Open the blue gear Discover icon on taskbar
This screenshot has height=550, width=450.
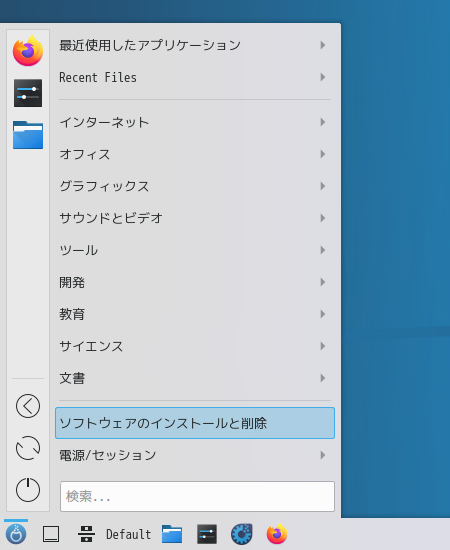tap(242, 534)
